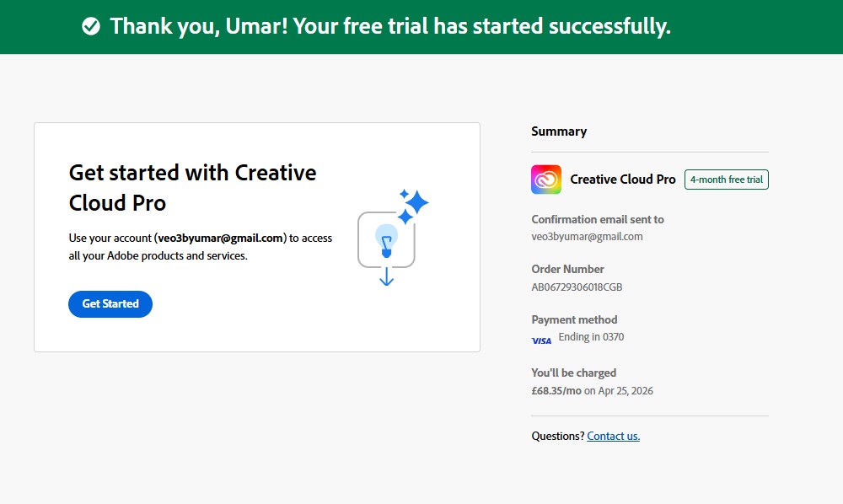This screenshot has height=504, width=843.
Task: Click the Summary heading
Action: coord(559,131)
